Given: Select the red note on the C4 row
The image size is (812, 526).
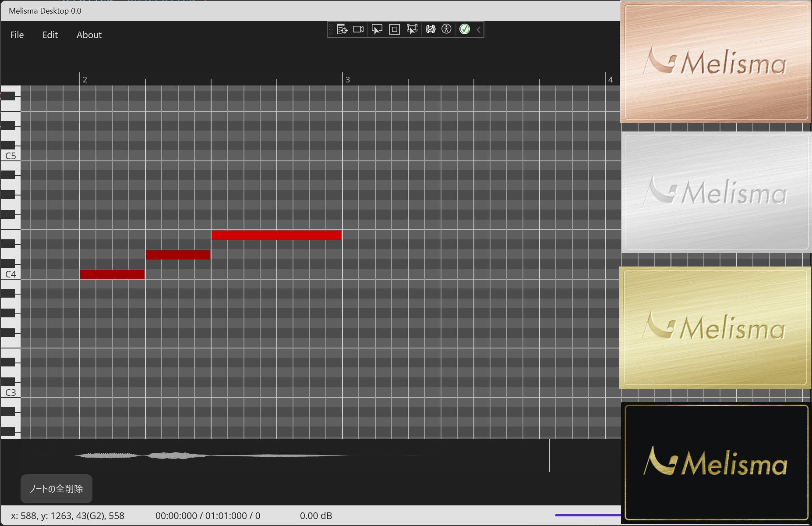Looking at the screenshot, I should (x=112, y=274).
